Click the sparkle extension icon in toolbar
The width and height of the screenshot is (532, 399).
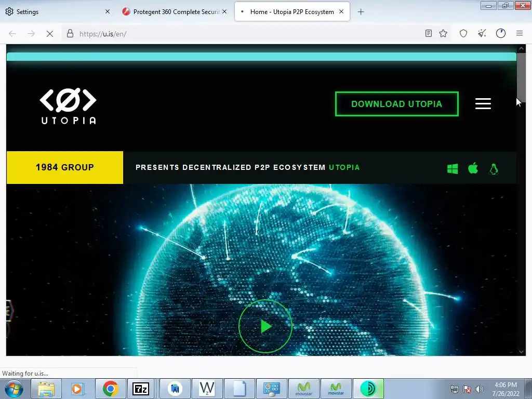(482, 33)
